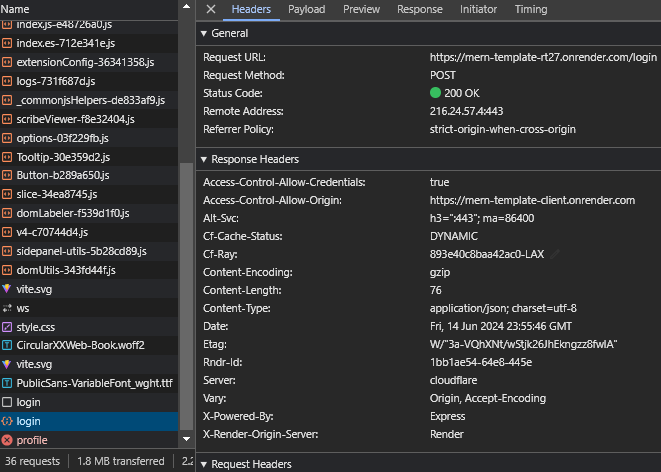Select the failed profile request

click(x=89, y=440)
